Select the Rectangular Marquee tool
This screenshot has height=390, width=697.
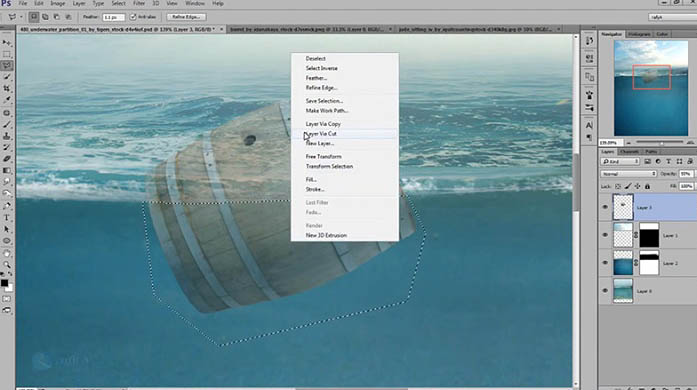(7, 54)
